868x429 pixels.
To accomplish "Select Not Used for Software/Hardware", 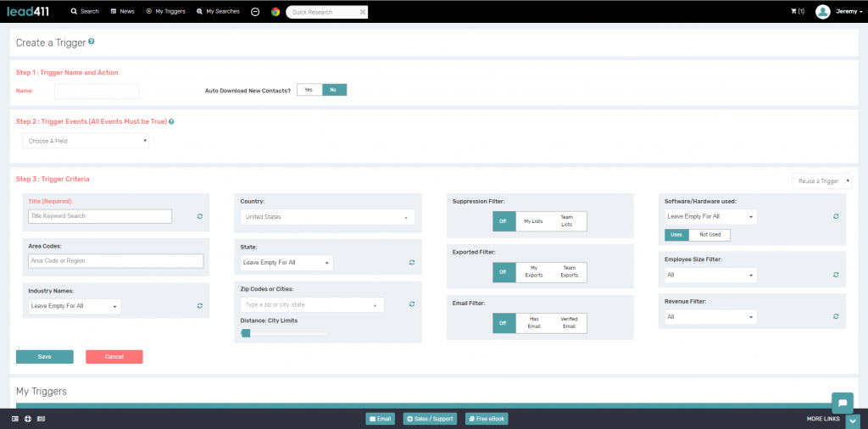I will (x=709, y=235).
